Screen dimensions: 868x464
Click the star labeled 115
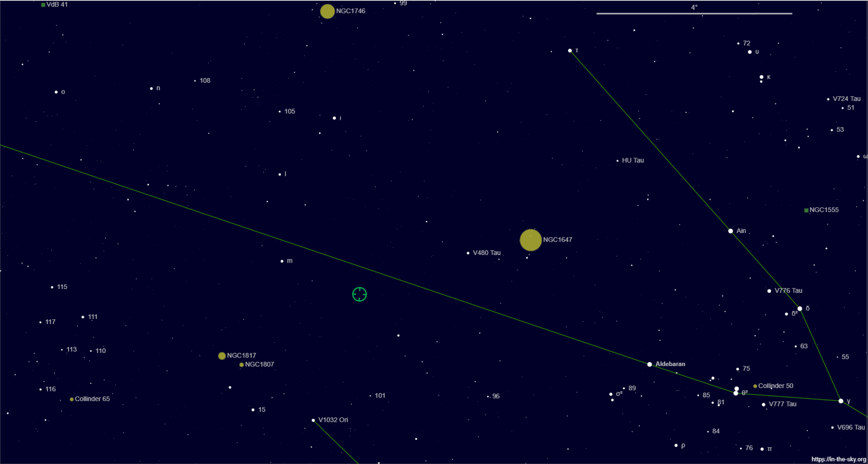point(52,287)
